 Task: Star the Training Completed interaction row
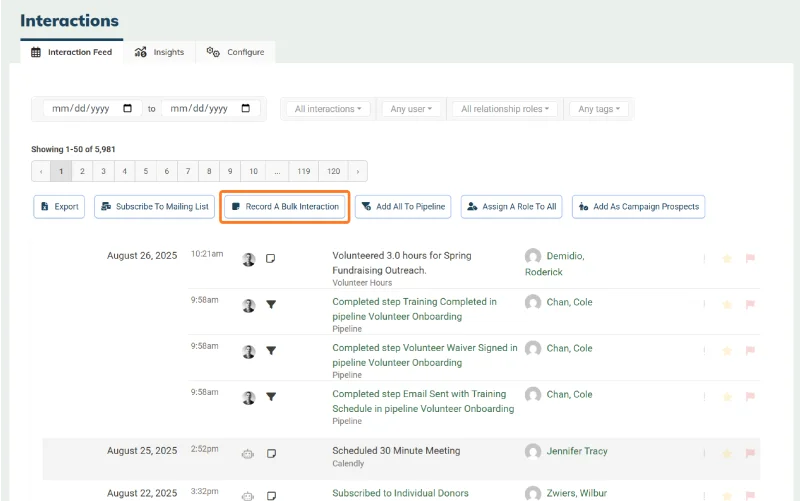point(727,305)
